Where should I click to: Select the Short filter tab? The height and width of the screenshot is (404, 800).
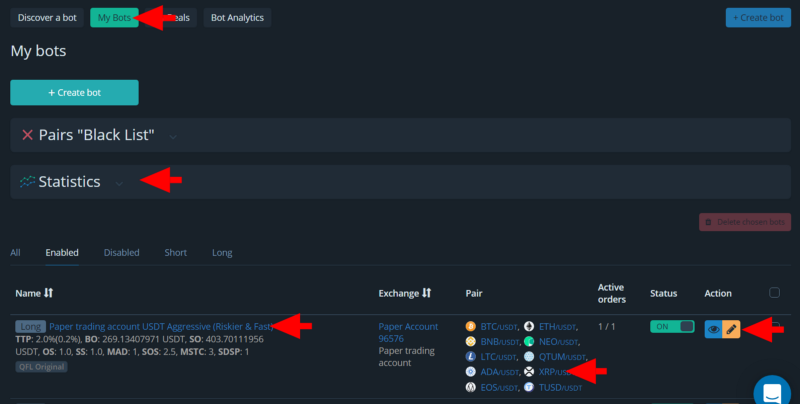176,252
